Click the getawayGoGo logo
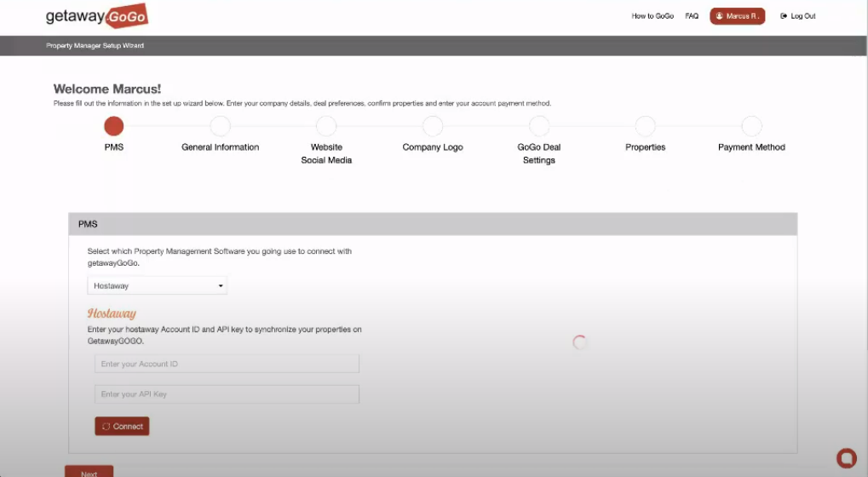 point(97,16)
